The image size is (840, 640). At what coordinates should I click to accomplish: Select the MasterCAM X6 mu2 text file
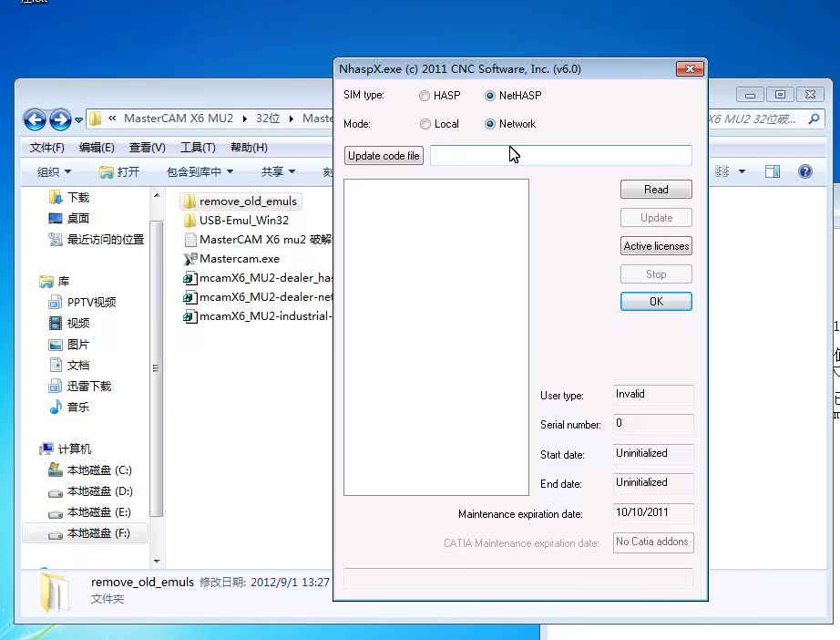(257, 240)
